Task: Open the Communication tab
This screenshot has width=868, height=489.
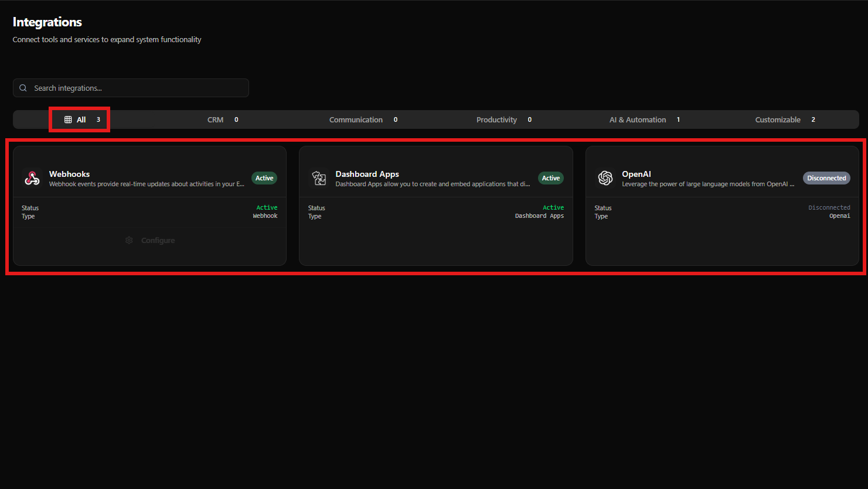Action: pyautogui.click(x=363, y=119)
